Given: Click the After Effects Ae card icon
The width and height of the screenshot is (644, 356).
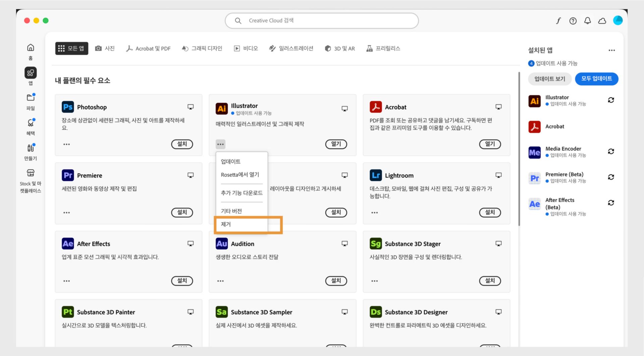Looking at the screenshot, I should point(68,244).
